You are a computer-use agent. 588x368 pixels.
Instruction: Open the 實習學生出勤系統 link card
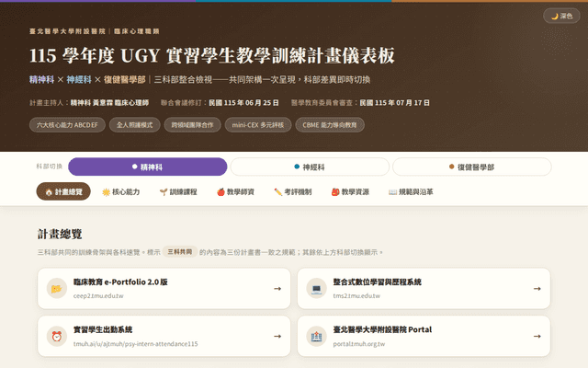tap(164, 336)
